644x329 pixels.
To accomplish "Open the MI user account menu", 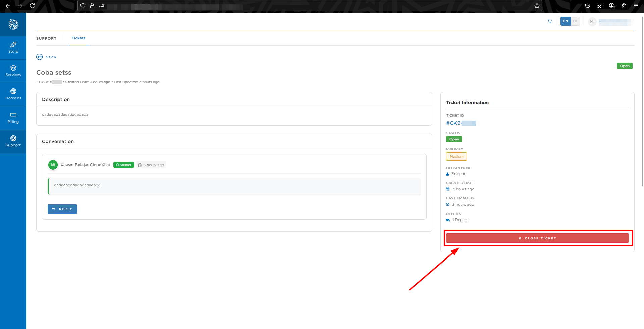I will click(x=592, y=22).
